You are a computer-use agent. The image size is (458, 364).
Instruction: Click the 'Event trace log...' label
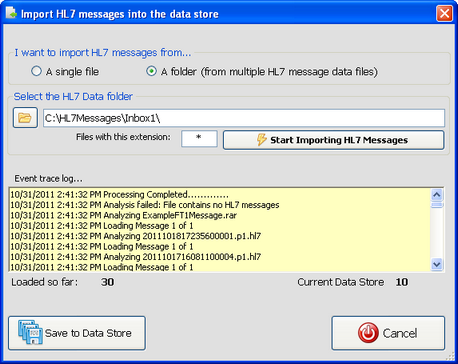coord(48,179)
